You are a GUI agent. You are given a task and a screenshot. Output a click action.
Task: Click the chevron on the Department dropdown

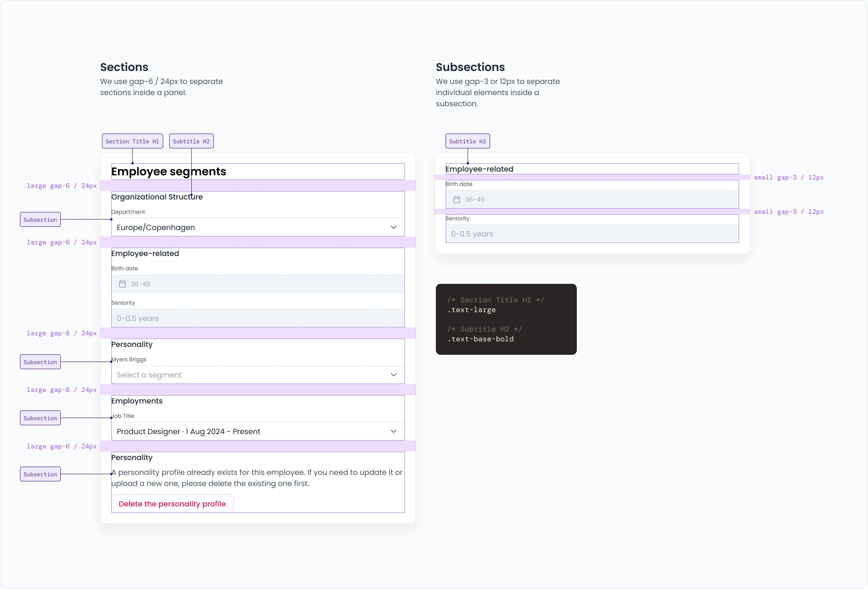coord(393,227)
